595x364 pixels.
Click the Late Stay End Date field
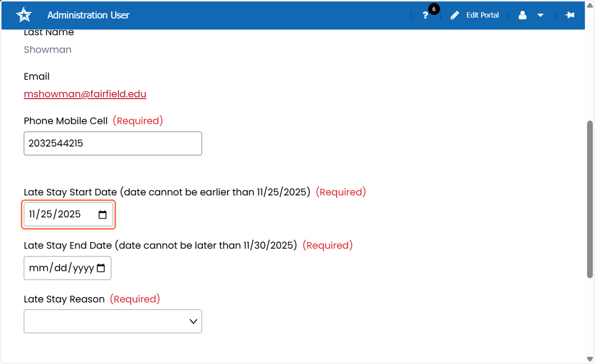(x=67, y=268)
